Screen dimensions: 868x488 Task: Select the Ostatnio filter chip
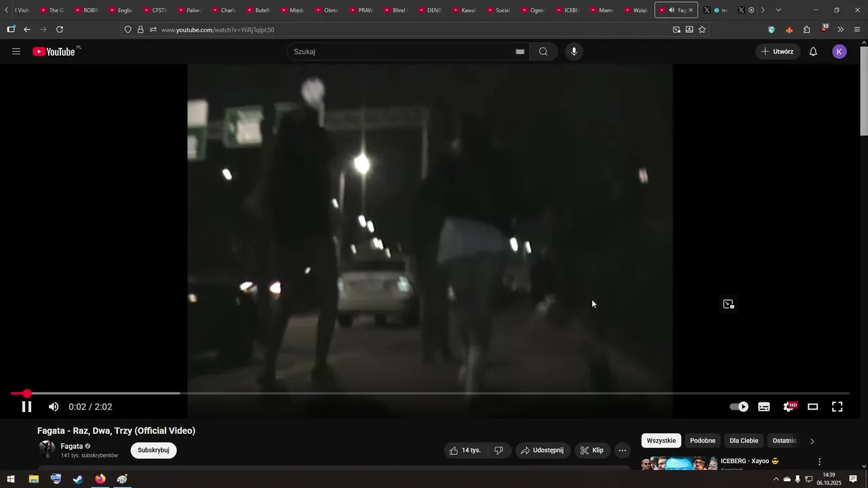[785, 441]
